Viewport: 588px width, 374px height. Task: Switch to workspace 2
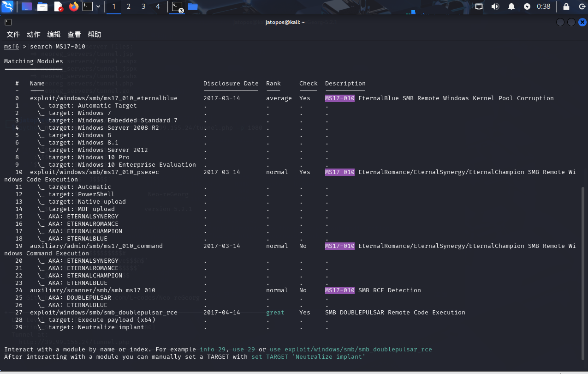tap(129, 6)
